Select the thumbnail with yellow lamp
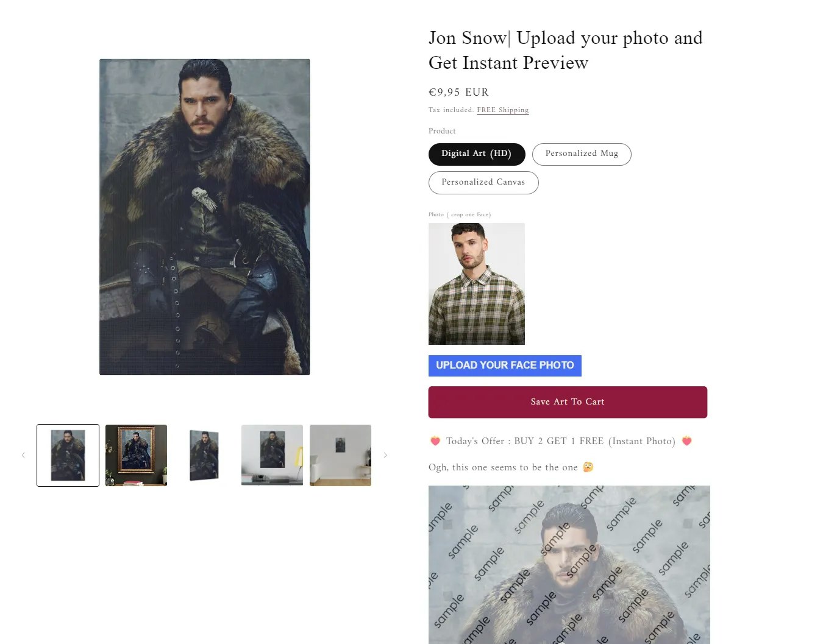The width and height of the screenshot is (823, 644). tap(272, 455)
